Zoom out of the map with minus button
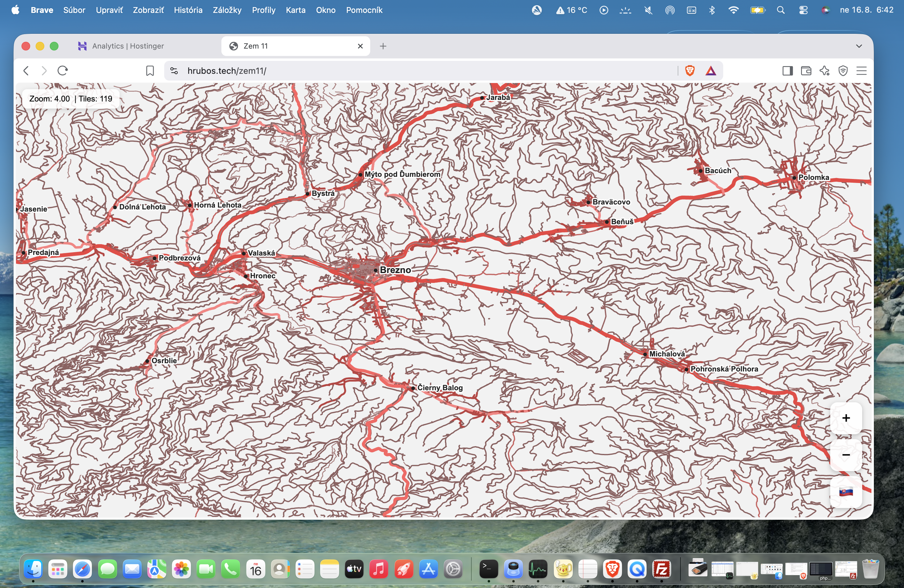The image size is (904, 588). (x=846, y=455)
